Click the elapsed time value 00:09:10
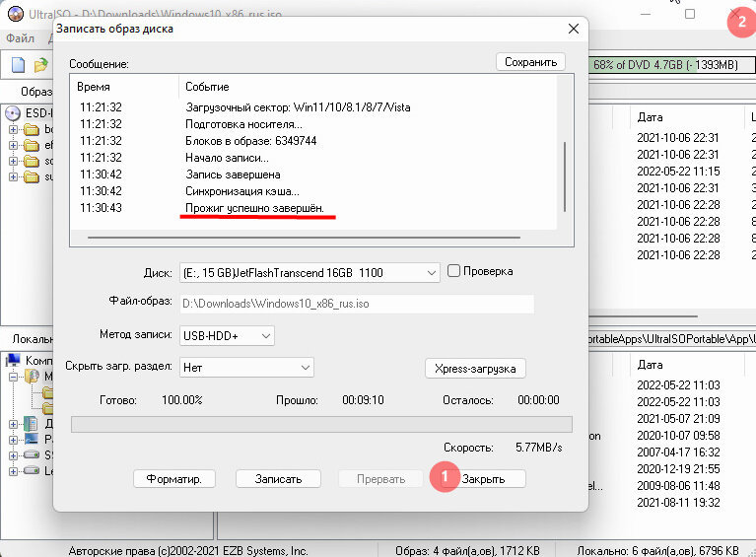Viewport: 756px width, 557px height. click(x=363, y=400)
